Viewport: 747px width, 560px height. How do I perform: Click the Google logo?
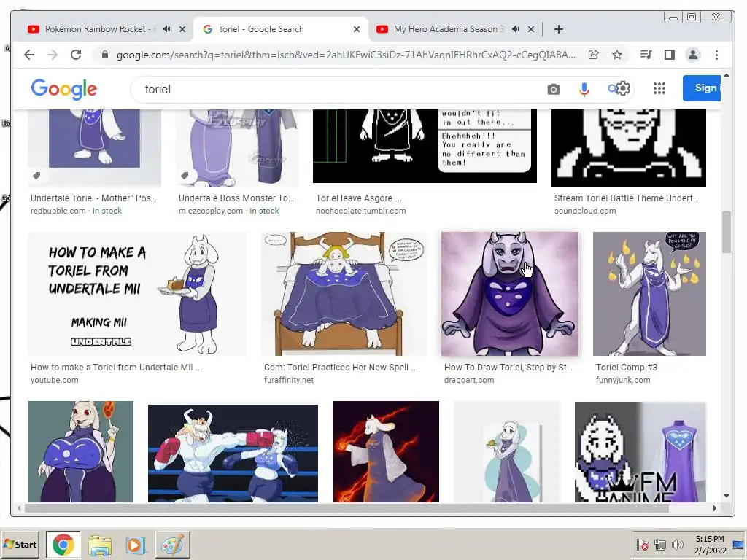[64, 90]
